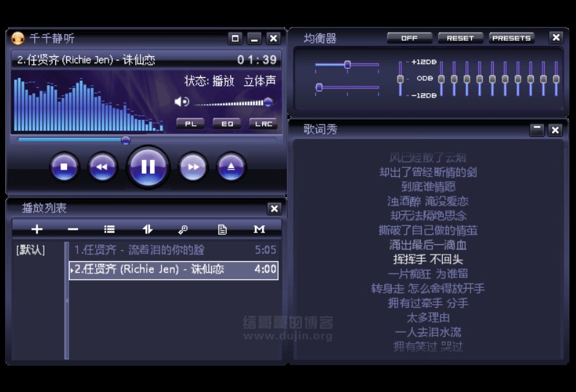This screenshot has height=392, width=576.
Task: Click the first equalizer band slider
Action: pos(441,79)
